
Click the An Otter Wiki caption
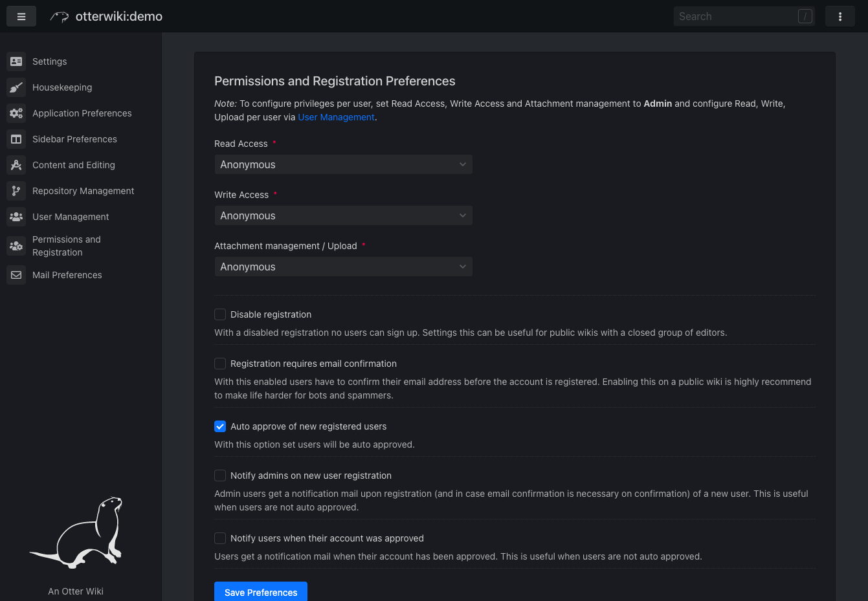pos(76,591)
